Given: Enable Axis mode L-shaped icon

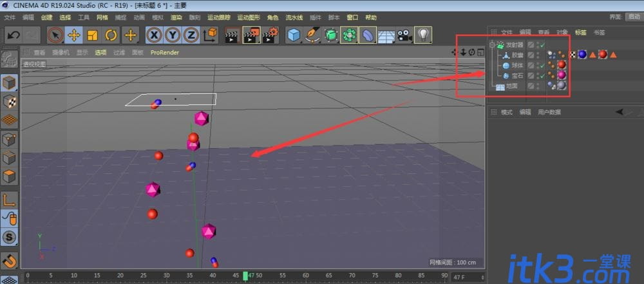Looking at the screenshot, I should coord(10,200).
